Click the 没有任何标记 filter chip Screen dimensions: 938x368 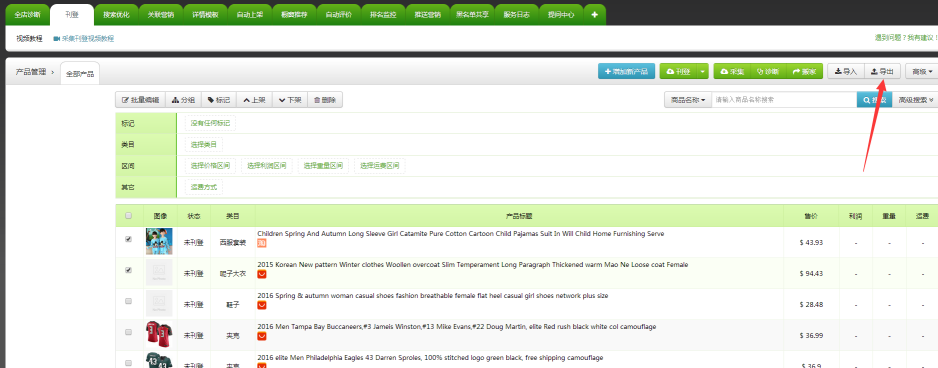click(x=210, y=123)
